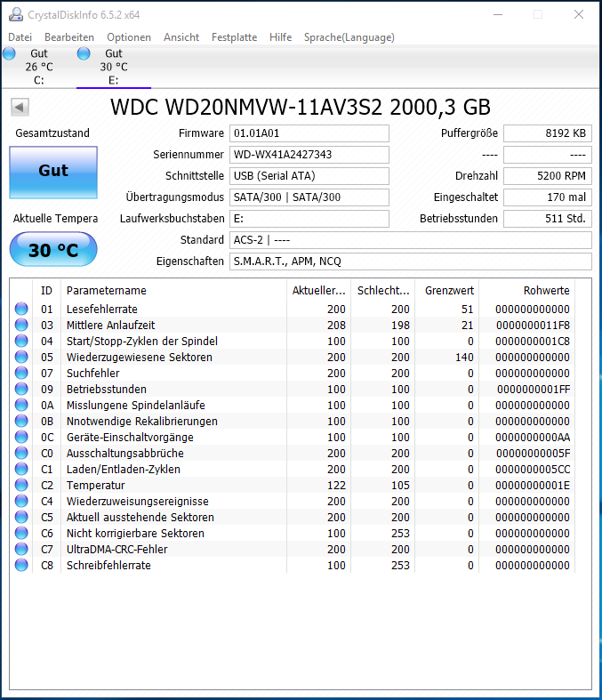Open the Festplatte menu
Screen dimensions: 602x700
[234, 37]
